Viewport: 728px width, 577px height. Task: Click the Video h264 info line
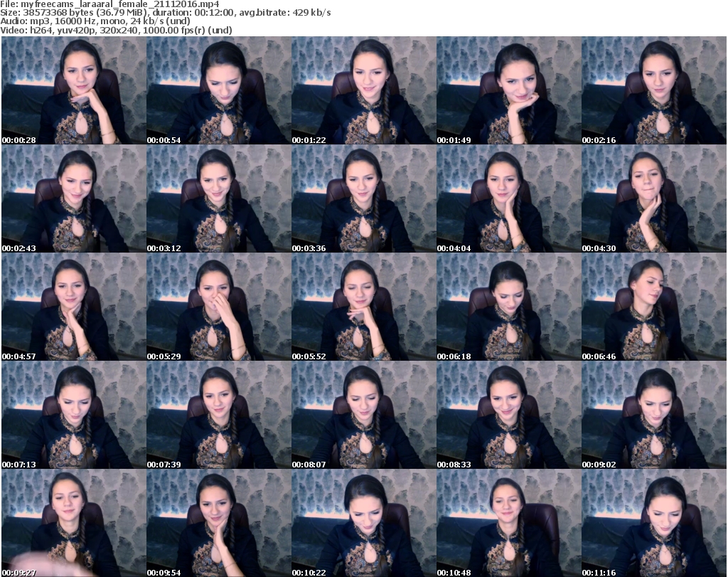click(x=116, y=30)
